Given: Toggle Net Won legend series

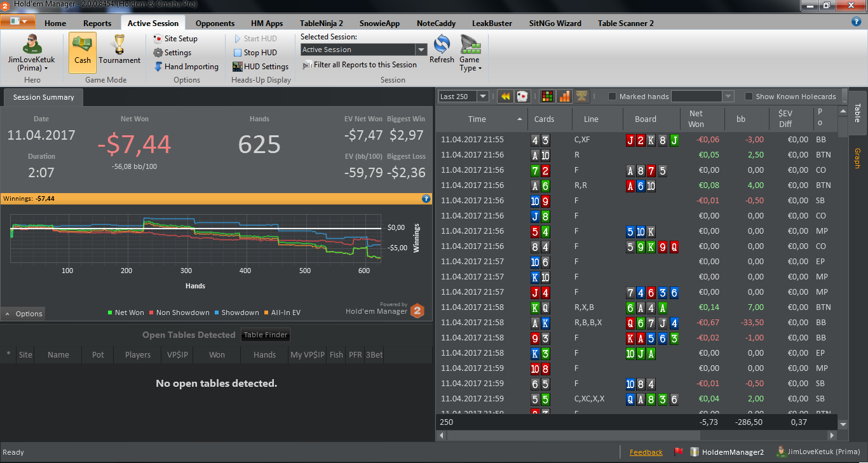Looking at the screenshot, I should [125, 312].
